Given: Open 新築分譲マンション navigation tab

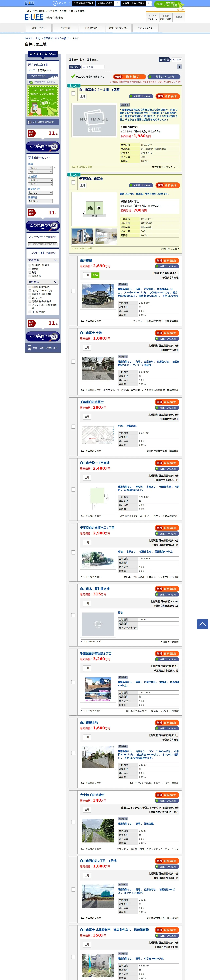Looking at the screenshot, I should tap(119, 28).
